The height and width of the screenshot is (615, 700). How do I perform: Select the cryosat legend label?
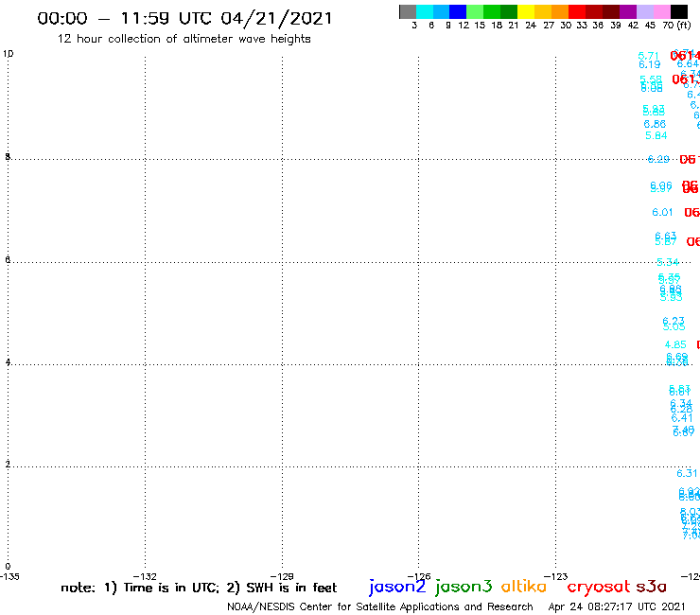click(x=598, y=587)
